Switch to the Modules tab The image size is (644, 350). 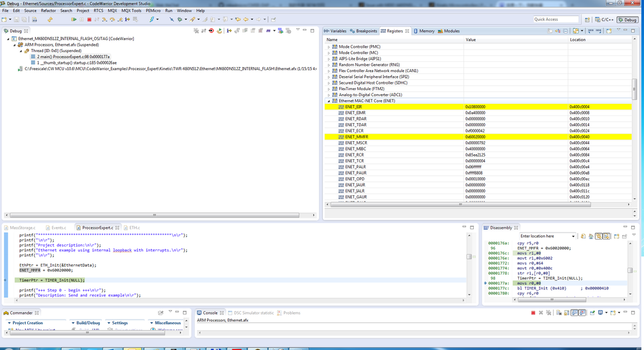[x=449, y=31]
